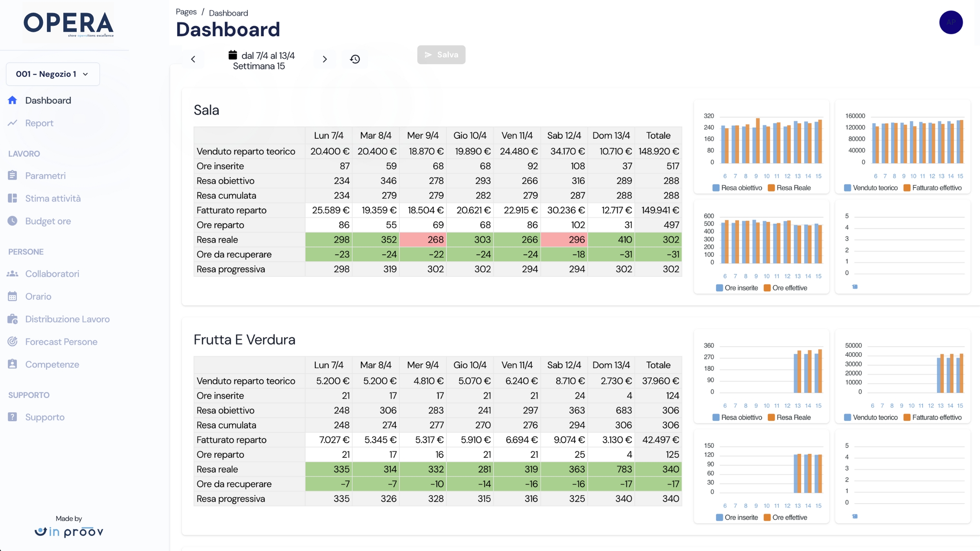Viewport: 980px width, 551px height.
Task: Open Distribuzione Lavoro in sidebar
Action: coord(67,319)
